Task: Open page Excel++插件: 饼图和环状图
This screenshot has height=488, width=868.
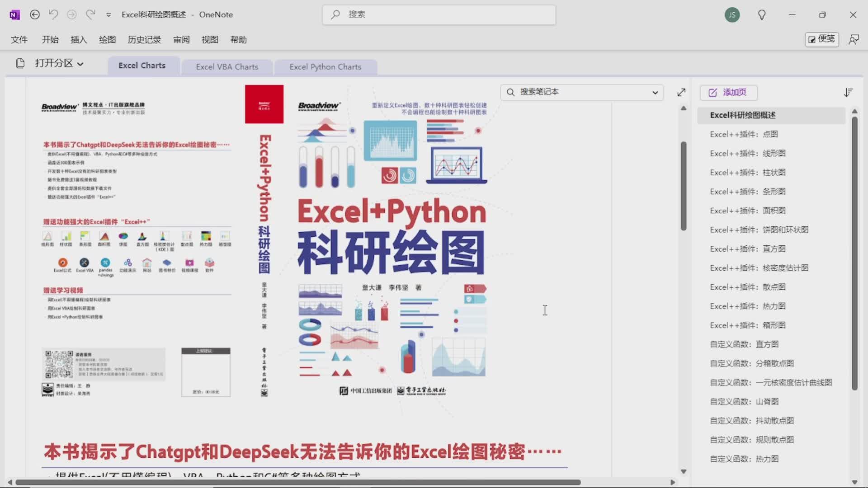Action: pos(771,230)
